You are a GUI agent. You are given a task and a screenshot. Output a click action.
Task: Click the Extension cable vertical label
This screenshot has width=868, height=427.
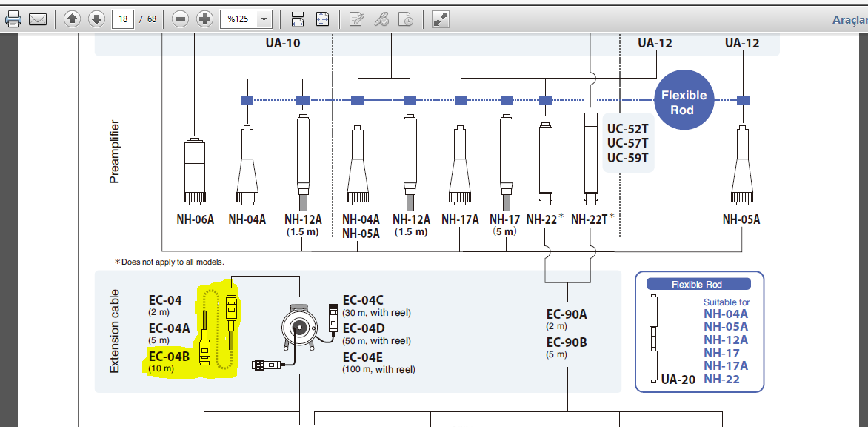[x=114, y=331]
